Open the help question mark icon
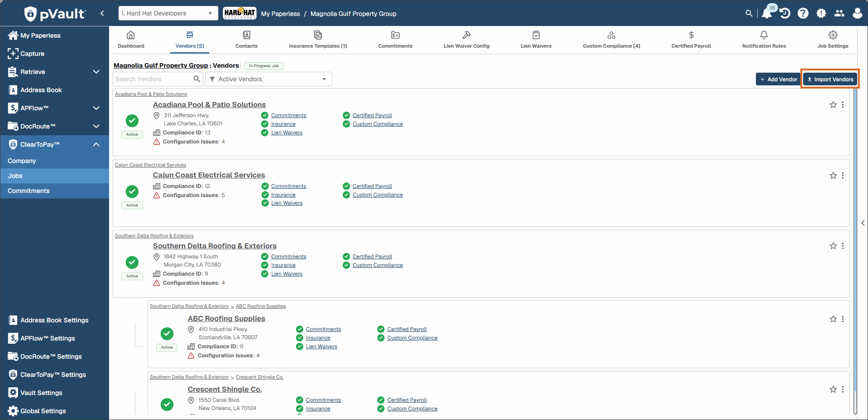Screen dimensions: 868x420 [803, 14]
